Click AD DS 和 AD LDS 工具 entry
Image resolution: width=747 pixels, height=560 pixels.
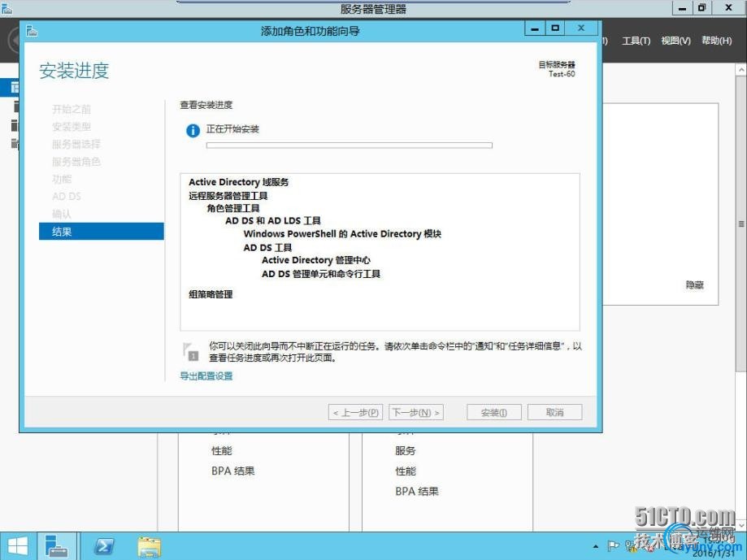pyautogui.click(x=273, y=220)
